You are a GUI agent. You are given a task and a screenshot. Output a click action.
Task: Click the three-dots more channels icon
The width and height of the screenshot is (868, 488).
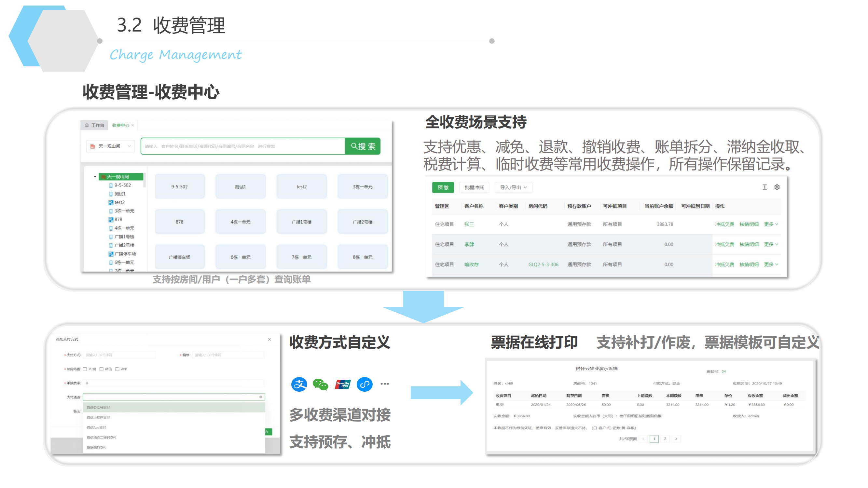click(384, 384)
